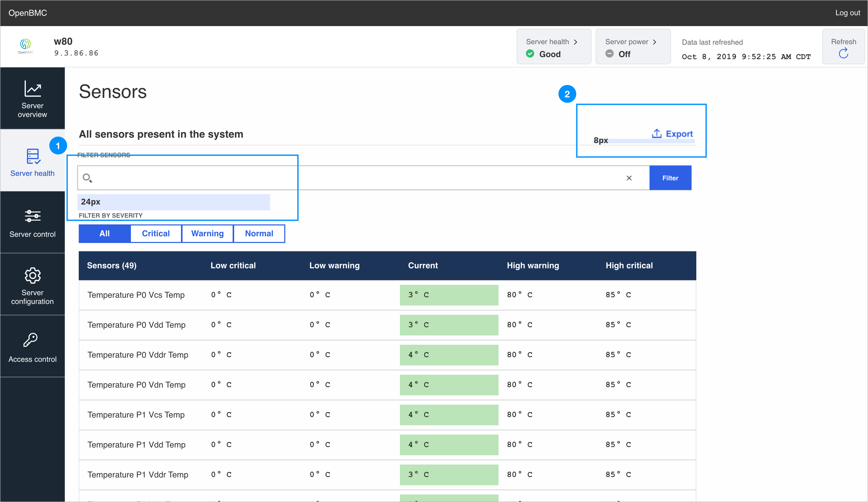Open Server overview via the chart icon
This screenshot has width=868, height=502.
tap(32, 89)
